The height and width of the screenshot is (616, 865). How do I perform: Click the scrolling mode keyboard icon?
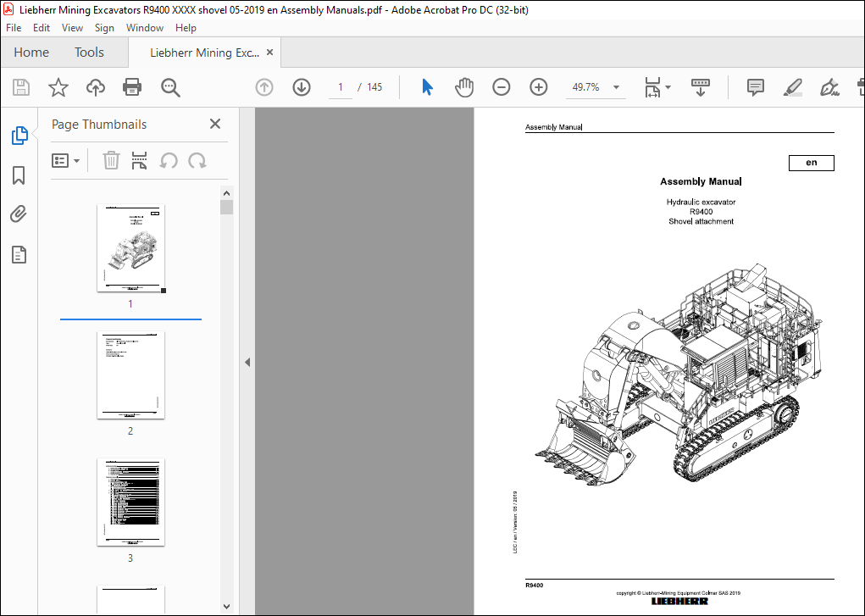coord(700,87)
